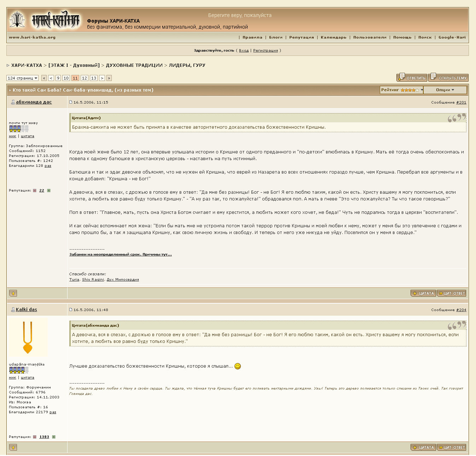The image size is (476, 456).
Task: Open the Опции topic options menu
Action: (x=445, y=90)
